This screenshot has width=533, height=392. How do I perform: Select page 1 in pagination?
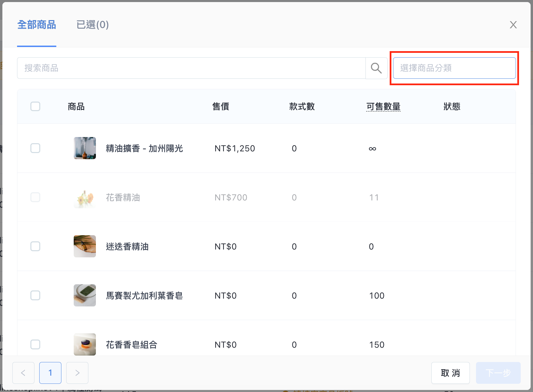(x=50, y=373)
